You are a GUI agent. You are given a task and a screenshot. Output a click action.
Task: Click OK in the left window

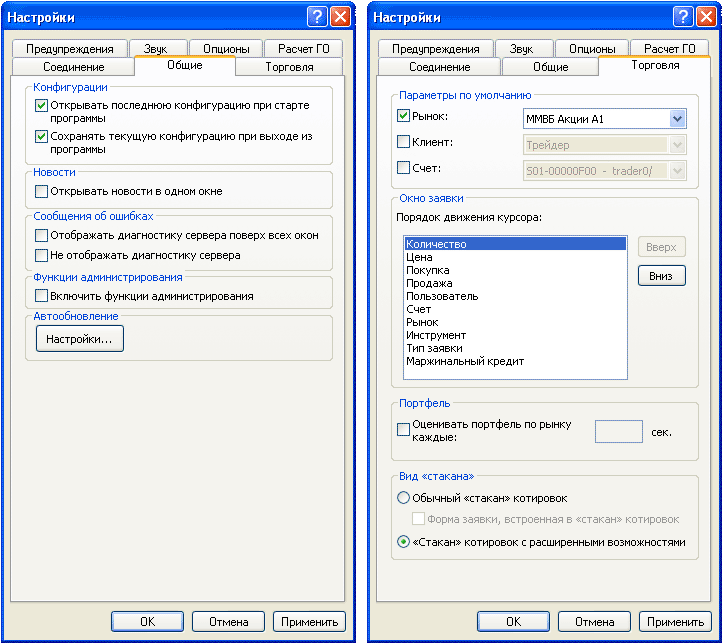pos(148,621)
